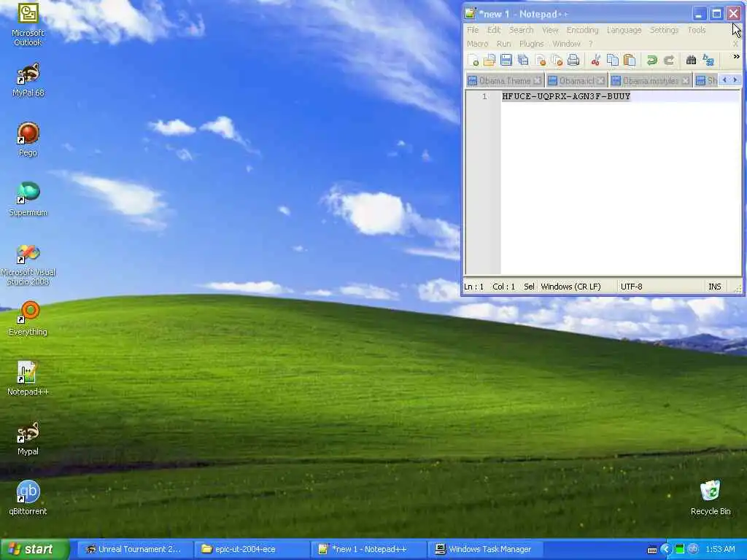Toggle INS insert mode in status bar
The height and width of the screenshot is (560, 747).
[x=715, y=287]
